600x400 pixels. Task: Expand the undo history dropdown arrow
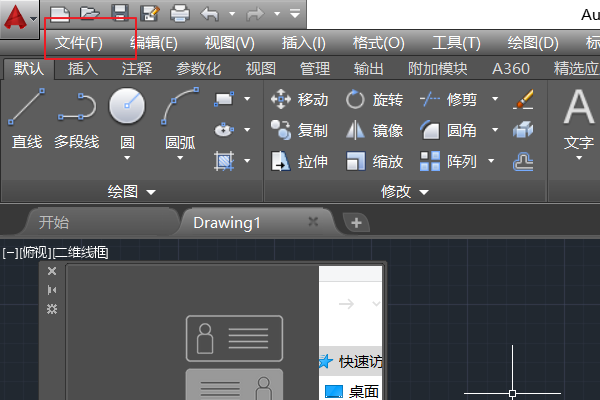pyautogui.click(x=232, y=14)
